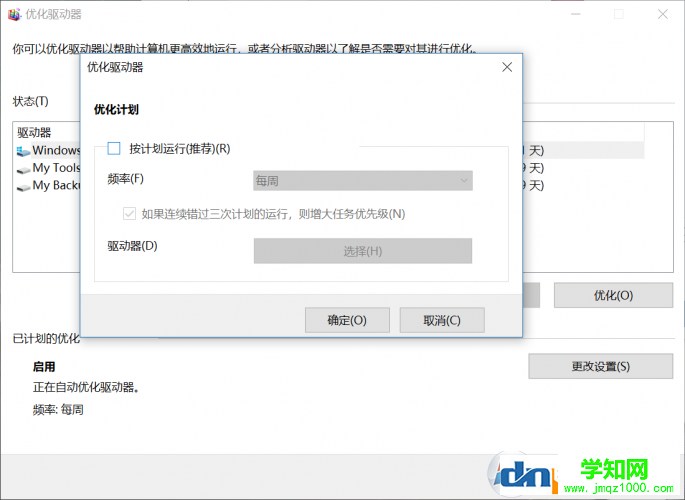This screenshot has height=500, width=685.
Task: Click the 优化驱动器 app icon in title bar
Action: click(x=14, y=14)
